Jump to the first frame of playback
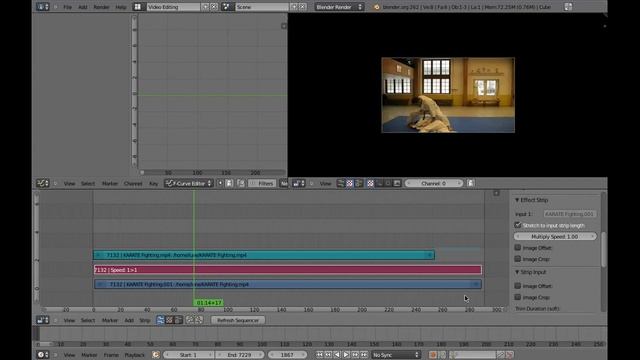 [319, 355]
